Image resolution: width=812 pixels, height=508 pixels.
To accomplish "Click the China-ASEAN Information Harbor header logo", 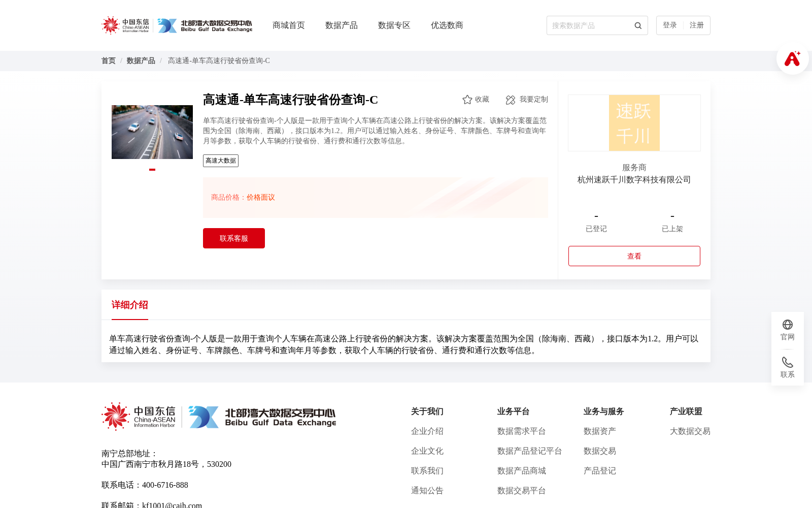I will (x=125, y=25).
